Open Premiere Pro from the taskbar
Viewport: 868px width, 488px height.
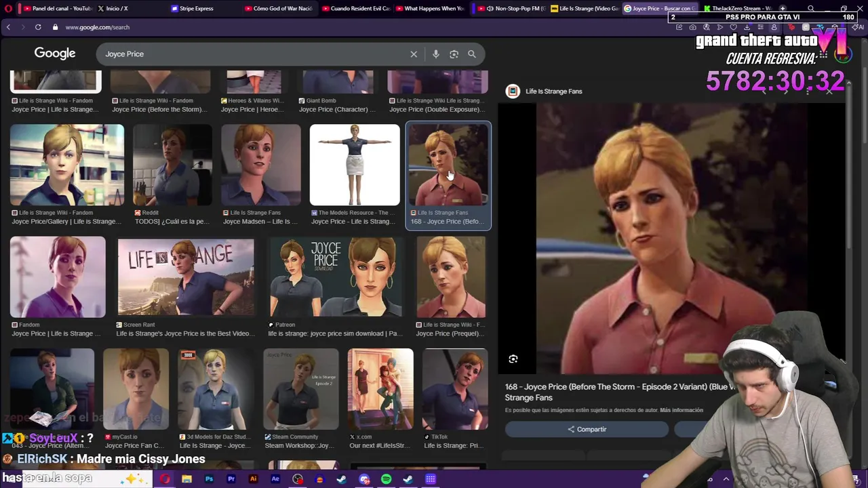tap(231, 479)
